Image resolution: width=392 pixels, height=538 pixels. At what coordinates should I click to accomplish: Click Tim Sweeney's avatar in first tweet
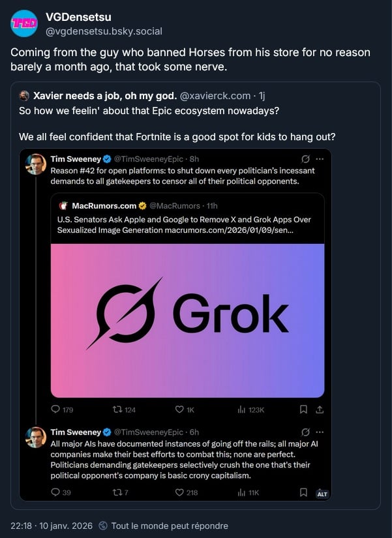[35, 164]
